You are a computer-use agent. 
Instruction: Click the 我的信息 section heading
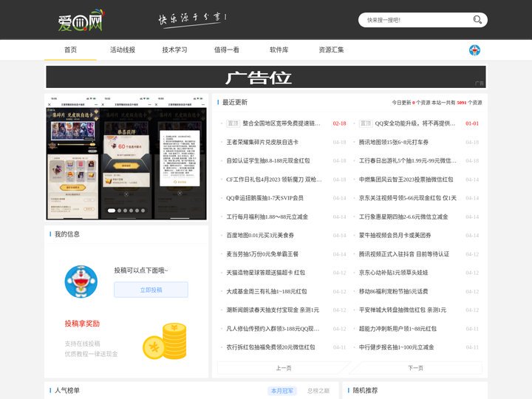coord(67,234)
